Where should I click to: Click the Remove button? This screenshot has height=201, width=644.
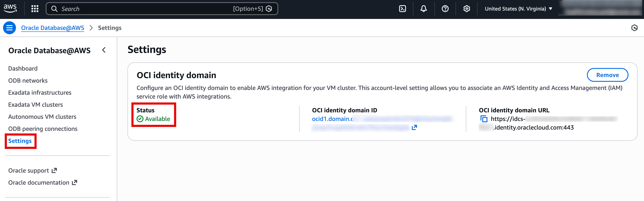click(608, 75)
